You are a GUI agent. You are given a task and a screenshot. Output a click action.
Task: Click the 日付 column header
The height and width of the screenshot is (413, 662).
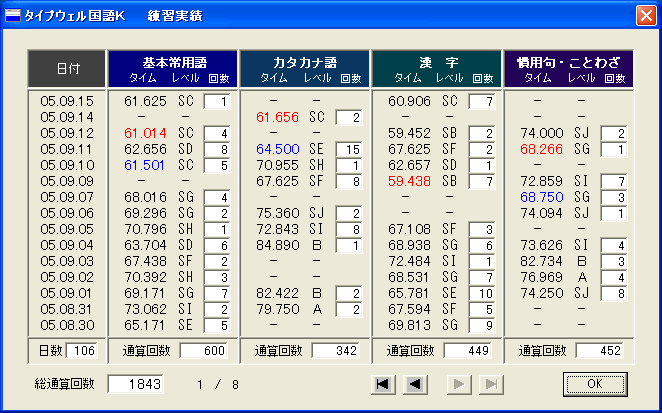[x=66, y=68]
